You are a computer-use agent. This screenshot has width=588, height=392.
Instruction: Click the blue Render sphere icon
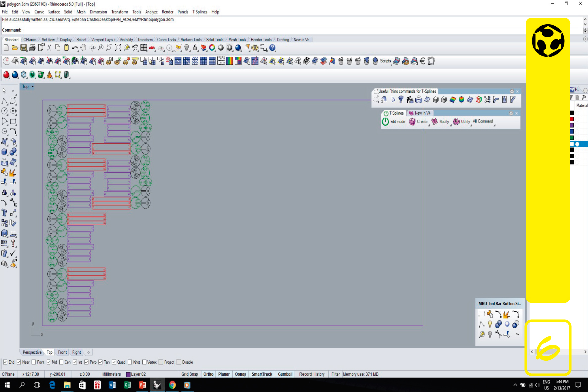point(238,48)
